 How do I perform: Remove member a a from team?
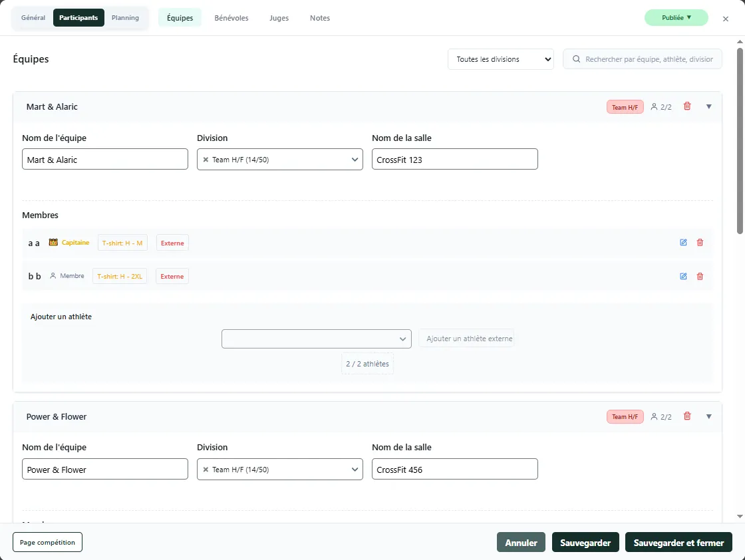[700, 243]
